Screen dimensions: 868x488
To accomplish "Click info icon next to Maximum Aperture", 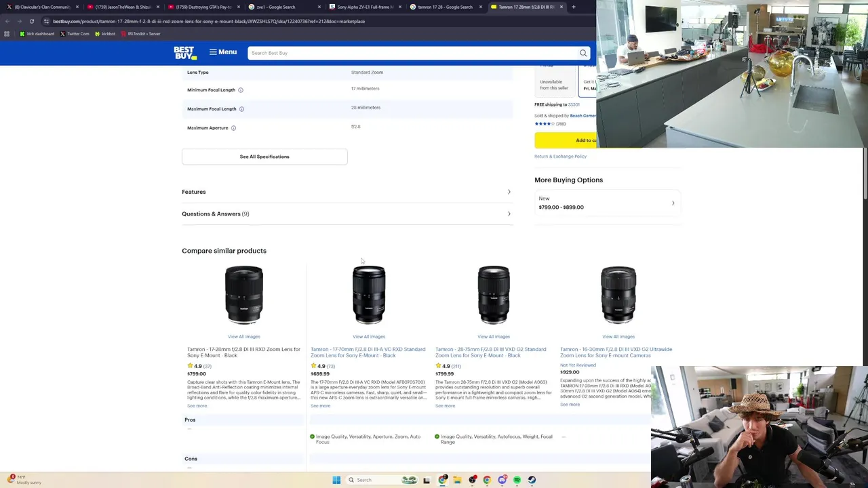I will pyautogui.click(x=233, y=128).
